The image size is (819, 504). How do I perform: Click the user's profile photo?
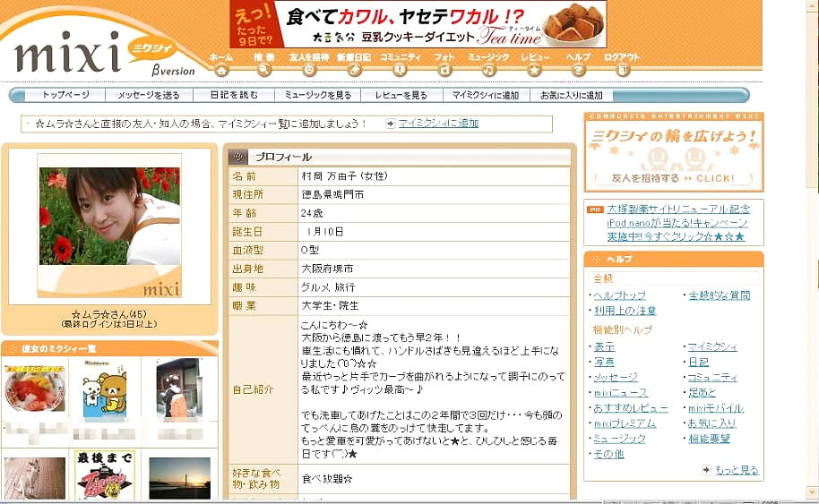pyautogui.click(x=109, y=218)
